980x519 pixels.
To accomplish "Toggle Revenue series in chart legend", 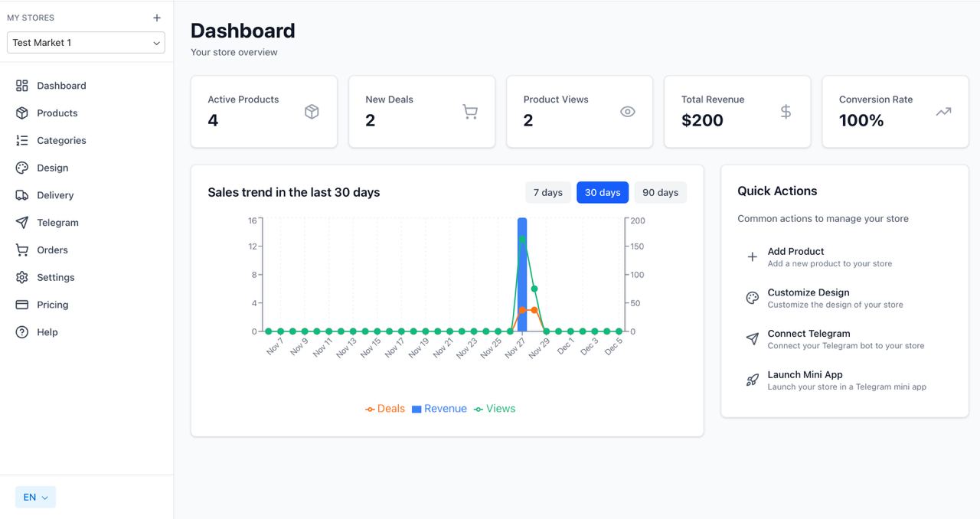I will 439,409.
